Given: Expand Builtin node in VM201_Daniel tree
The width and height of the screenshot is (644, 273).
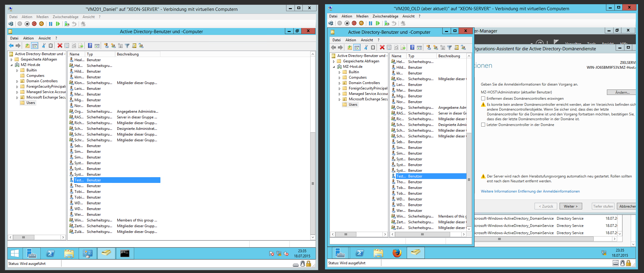Looking at the screenshot, I should point(17,71).
